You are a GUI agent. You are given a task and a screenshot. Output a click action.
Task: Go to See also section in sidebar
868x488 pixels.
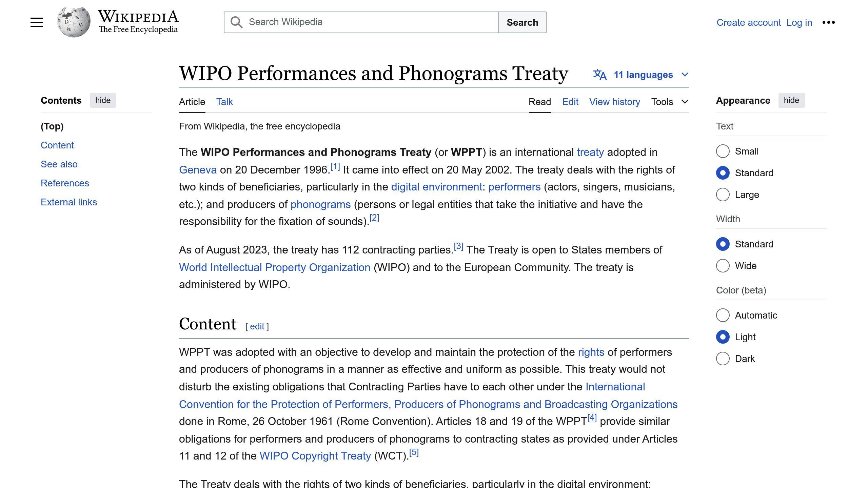(x=59, y=164)
